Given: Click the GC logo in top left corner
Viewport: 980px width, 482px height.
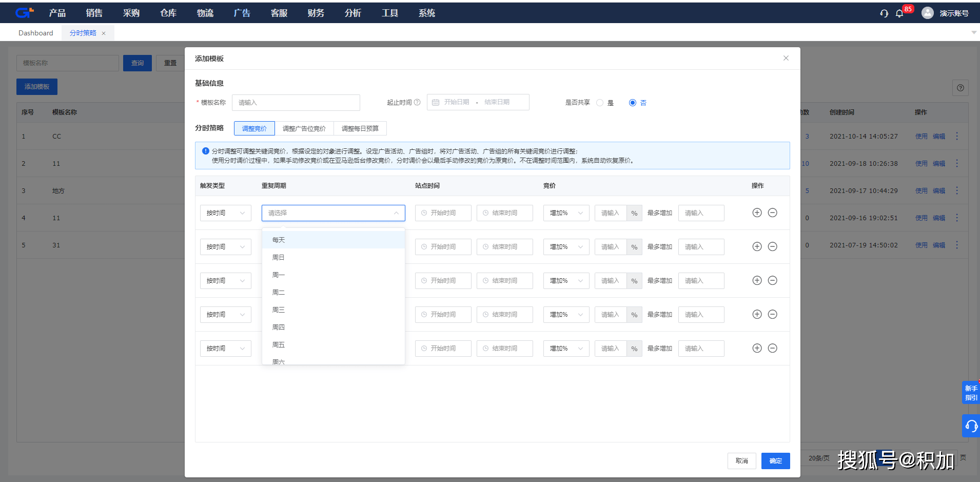Looking at the screenshot, I should click(x=24, y=12).
